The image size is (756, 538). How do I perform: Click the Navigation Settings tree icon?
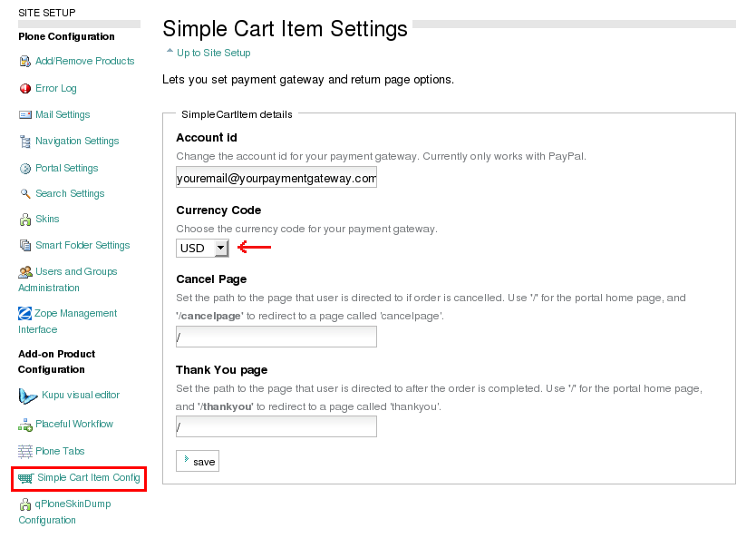25,142
